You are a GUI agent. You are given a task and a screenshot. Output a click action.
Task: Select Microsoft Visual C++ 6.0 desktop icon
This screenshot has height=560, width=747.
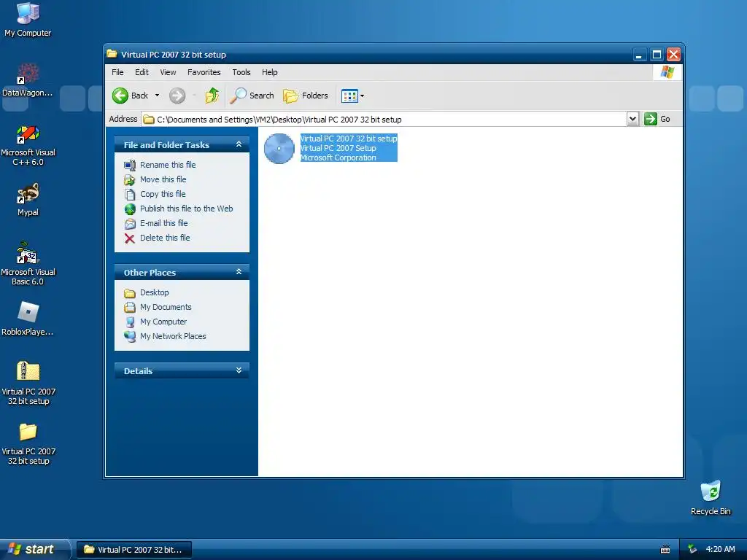point(28,145)
